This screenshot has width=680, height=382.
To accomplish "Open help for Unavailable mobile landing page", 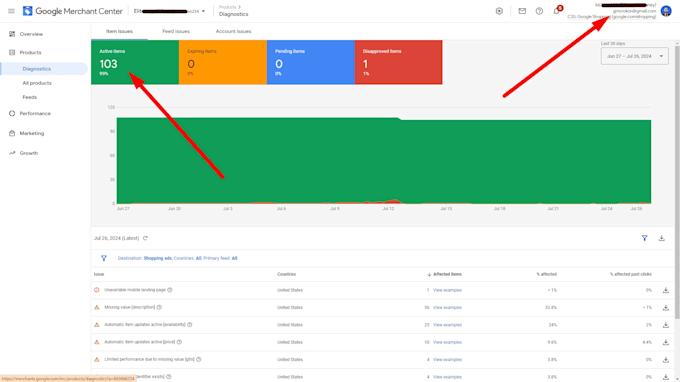I will [x=170, y=290].
